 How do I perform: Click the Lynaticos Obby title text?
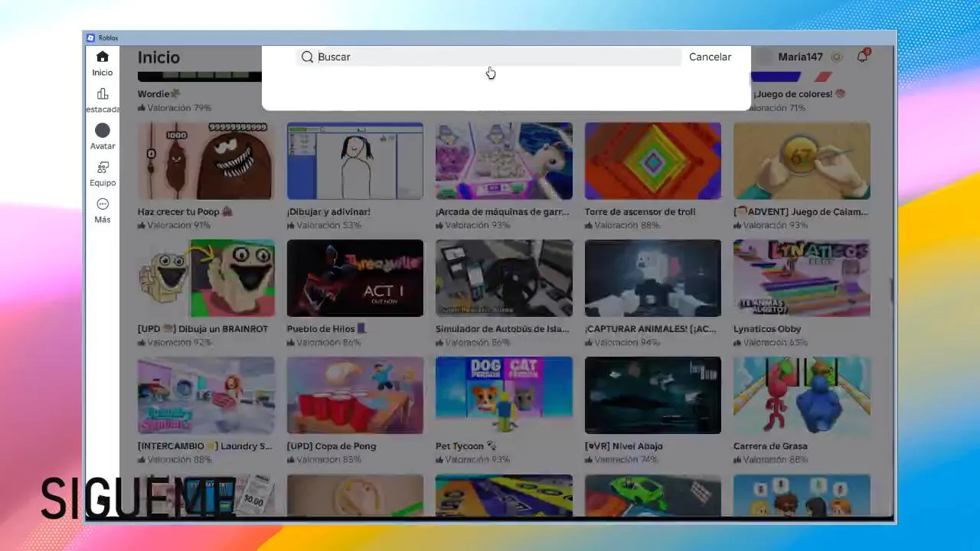click(x=767, y=329)
